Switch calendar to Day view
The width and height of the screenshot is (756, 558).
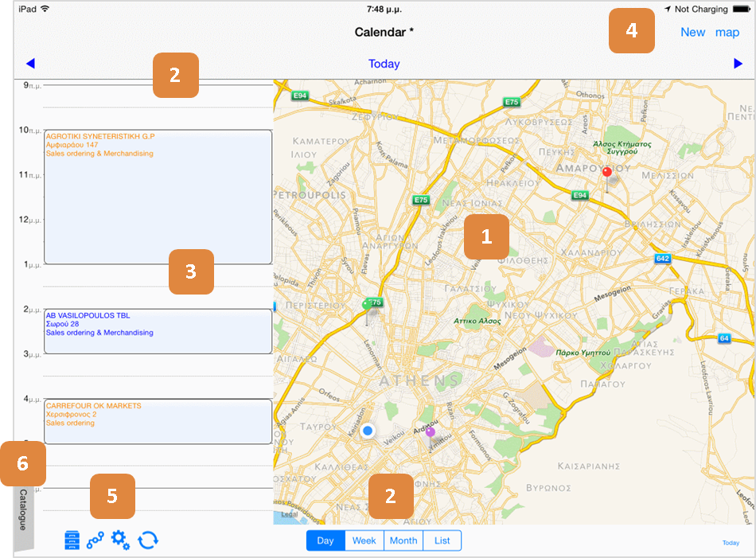(x=325, y=540)
